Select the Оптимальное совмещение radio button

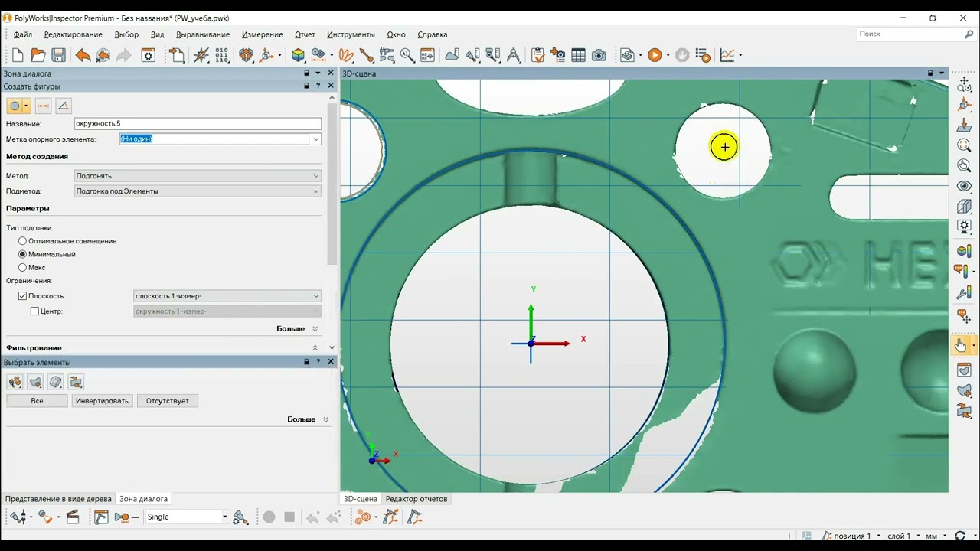(23, 241)
